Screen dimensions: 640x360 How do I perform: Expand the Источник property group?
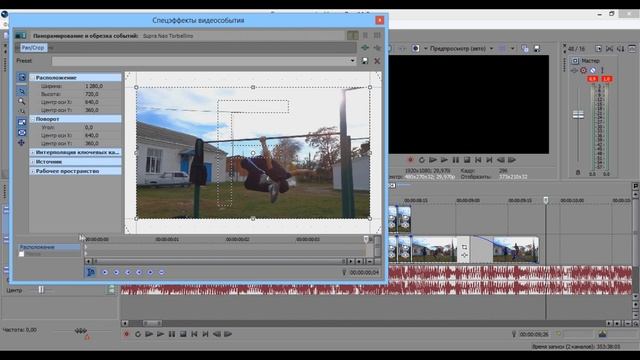click(32, 162)
